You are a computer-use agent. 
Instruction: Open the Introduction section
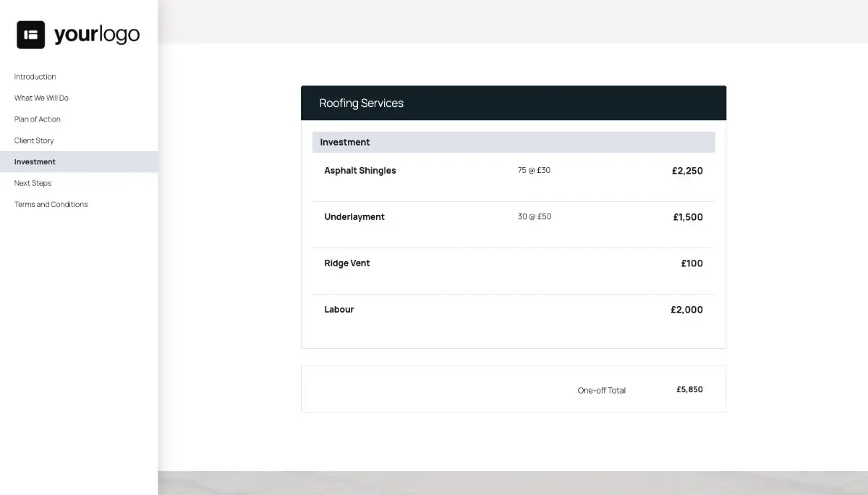[x=35, y=77]
